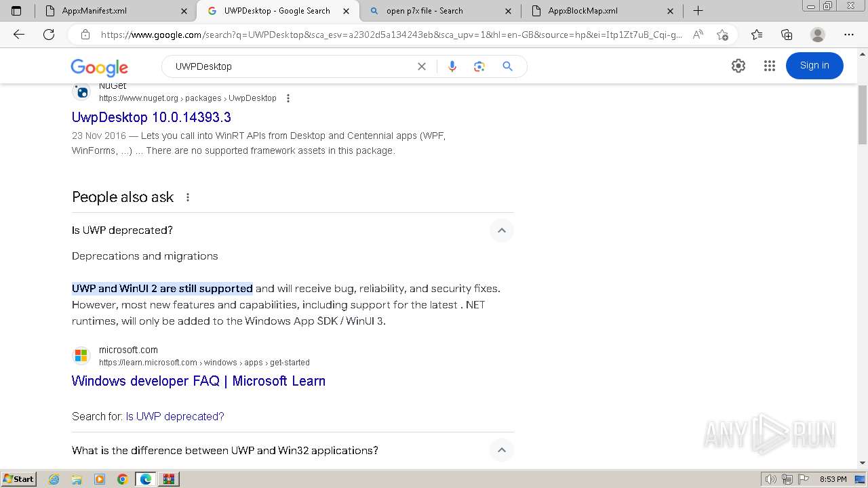
Task: Open the tab actions menu icon
Action: [17, 11]
